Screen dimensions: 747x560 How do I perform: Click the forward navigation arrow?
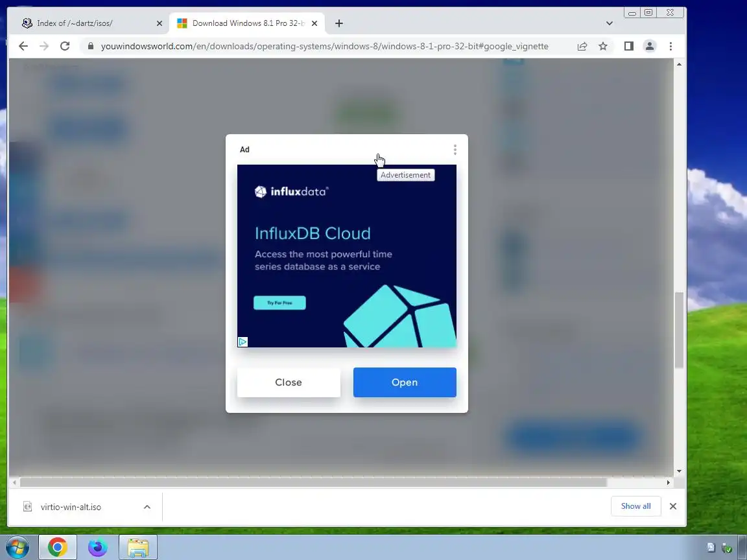coord(44,46)
